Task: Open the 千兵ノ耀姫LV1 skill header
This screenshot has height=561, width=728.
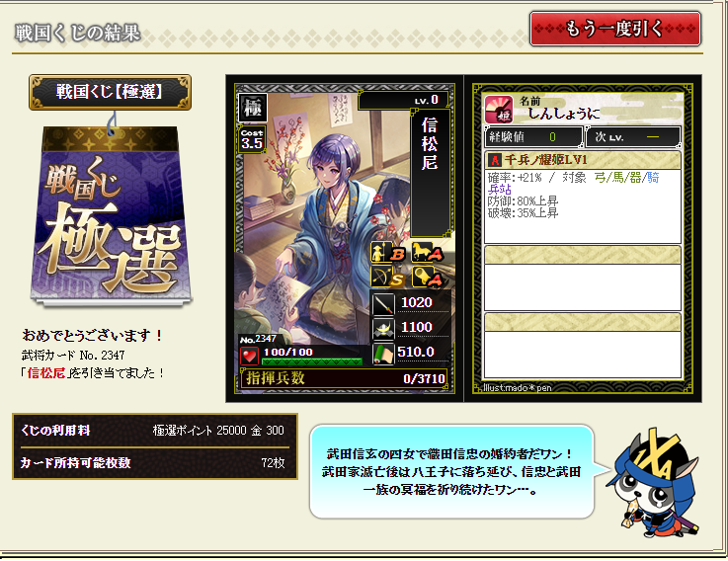Action: click(583, 160)
